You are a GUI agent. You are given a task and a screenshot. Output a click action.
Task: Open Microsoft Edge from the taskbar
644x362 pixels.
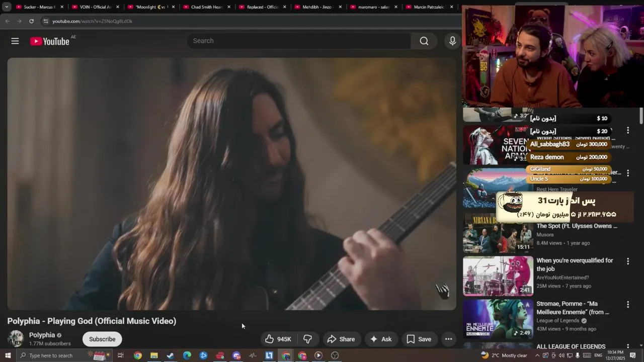(x=187, y=355)
